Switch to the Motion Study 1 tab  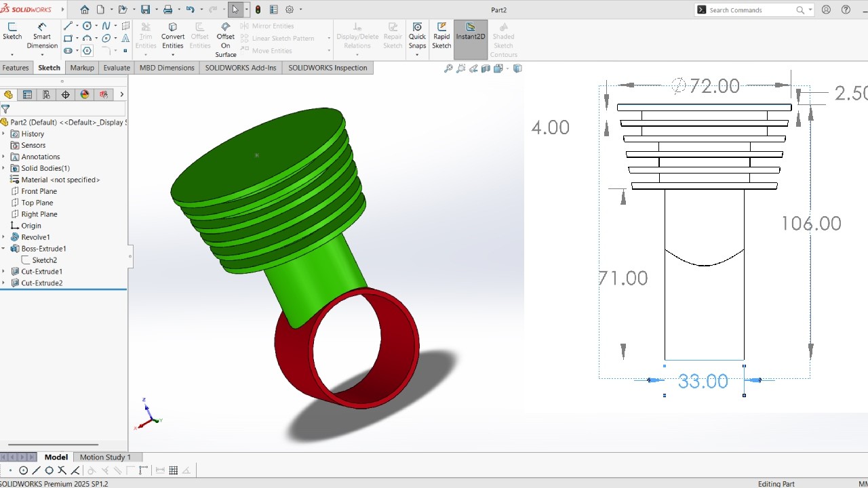pos(105,457)
